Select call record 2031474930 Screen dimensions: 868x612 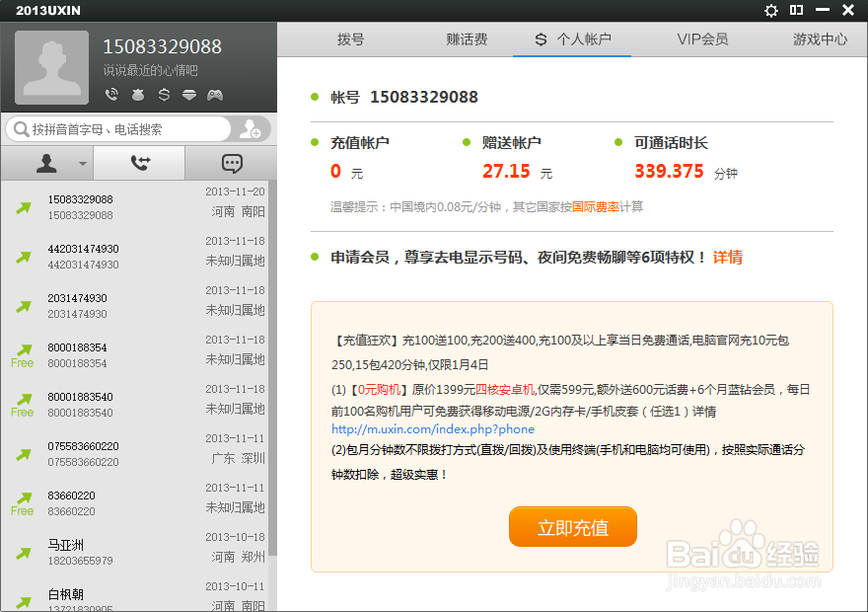134,305
